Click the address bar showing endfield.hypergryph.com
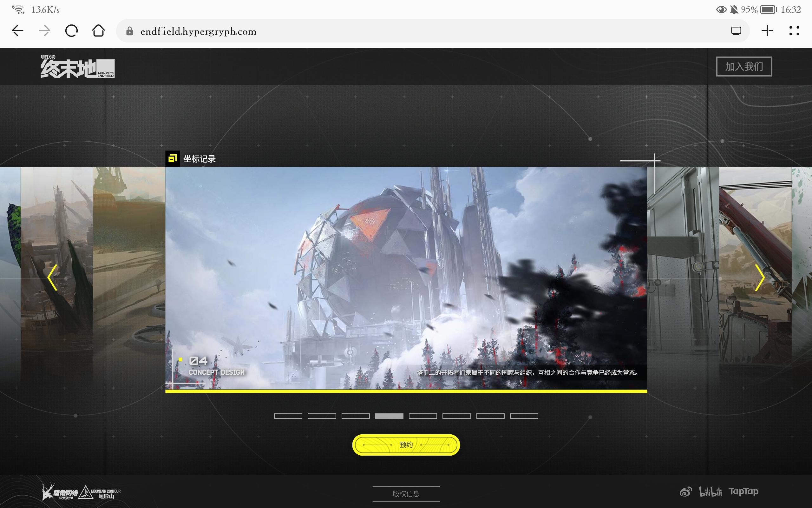 (433, 31)
